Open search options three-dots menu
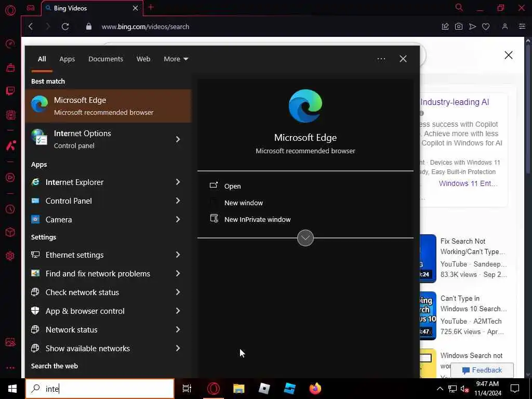Screen dimensions: 532x399 tap(381, 59)
